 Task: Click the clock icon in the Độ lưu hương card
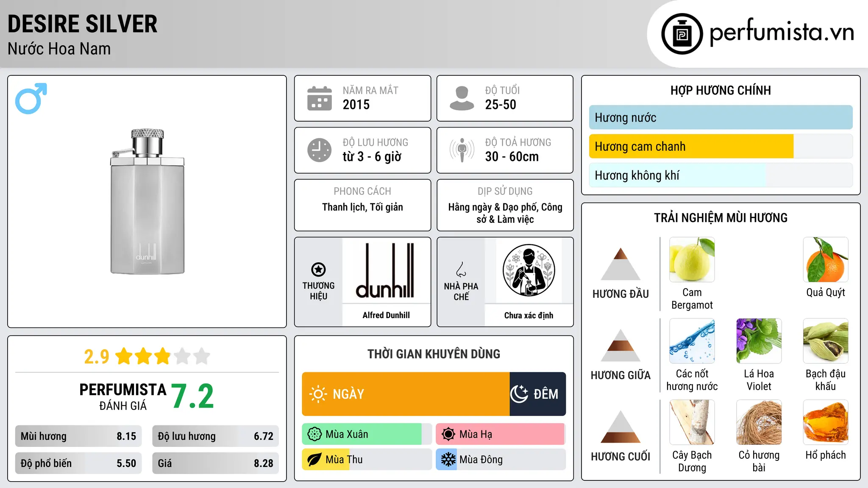[320, 150]
